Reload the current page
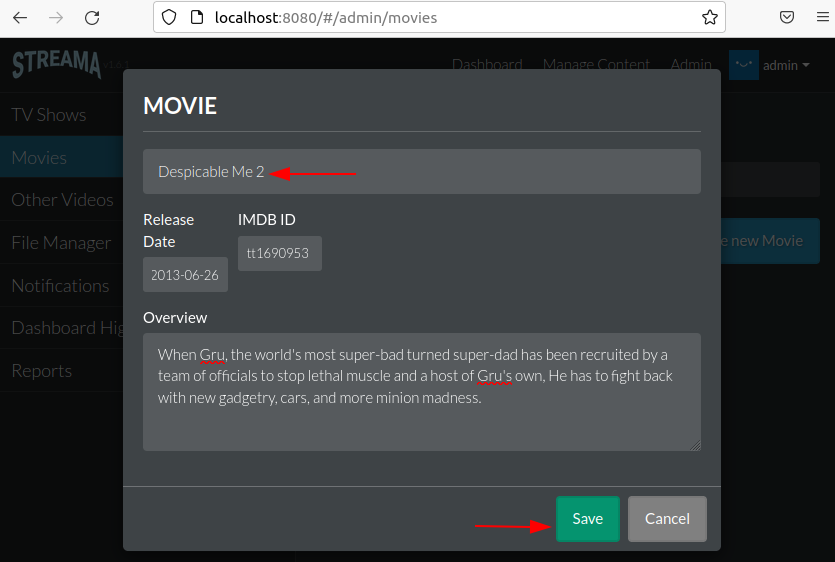Screen dimensions: 835x562 click(x=92, y=18)
